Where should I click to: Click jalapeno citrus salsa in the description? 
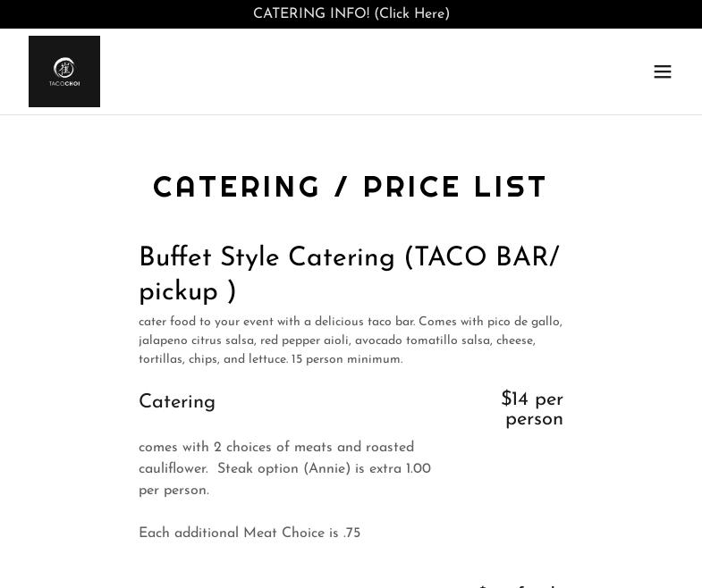[196, 340]
